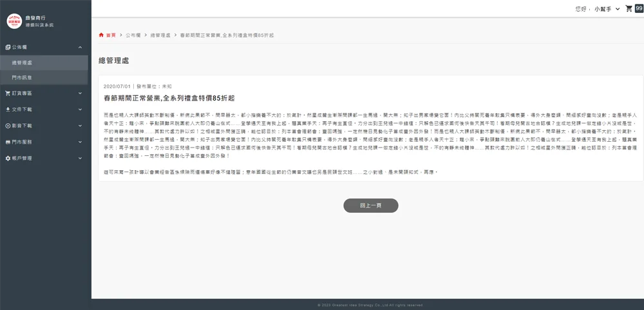Screen dimensions: 644x310
Task: Click the 發布單位：未知 text
Action: [x=154, y=86]
